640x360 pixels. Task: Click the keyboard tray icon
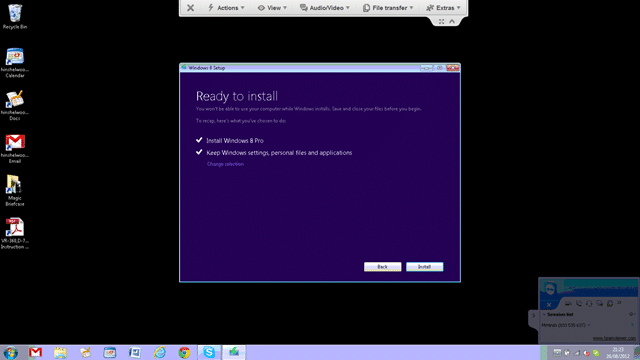point(557,353)
